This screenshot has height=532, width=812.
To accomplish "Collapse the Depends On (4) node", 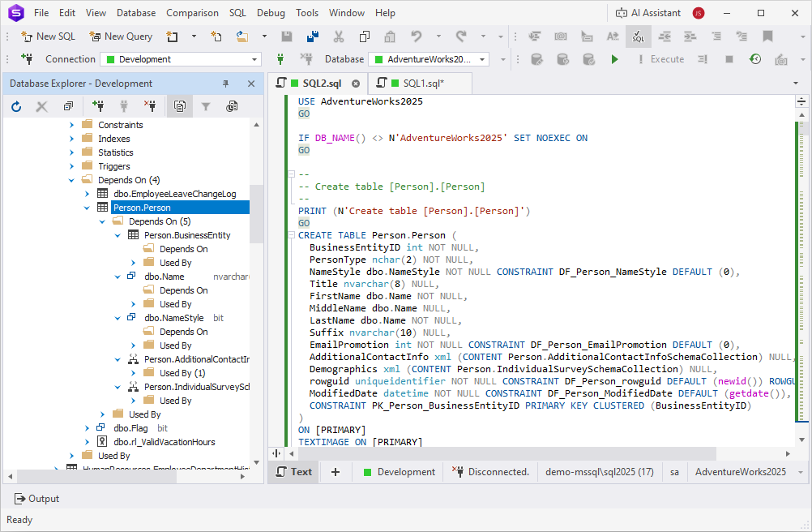I will pyautogui.click(x=71, y=180).
